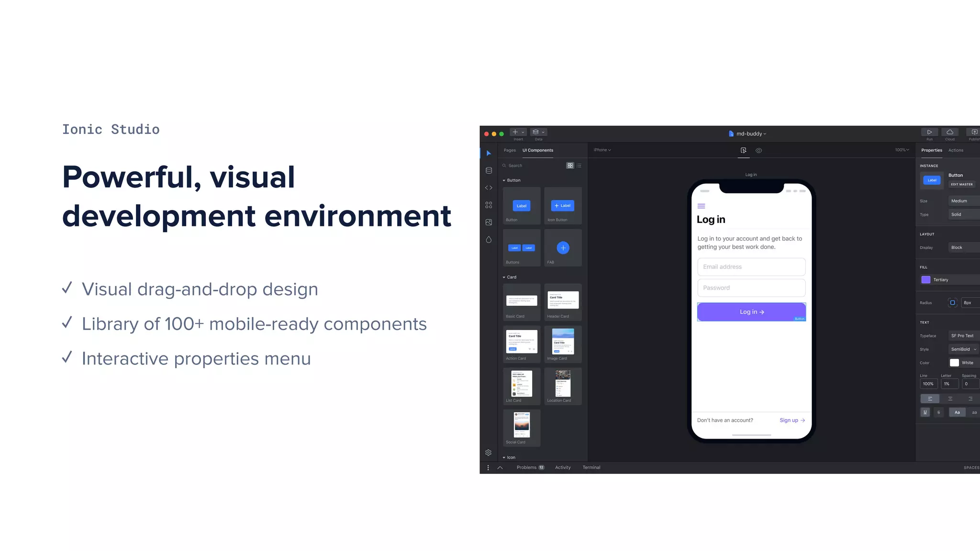Collapse the Card components section
The image size is (980, 551).
click(504, 277)
